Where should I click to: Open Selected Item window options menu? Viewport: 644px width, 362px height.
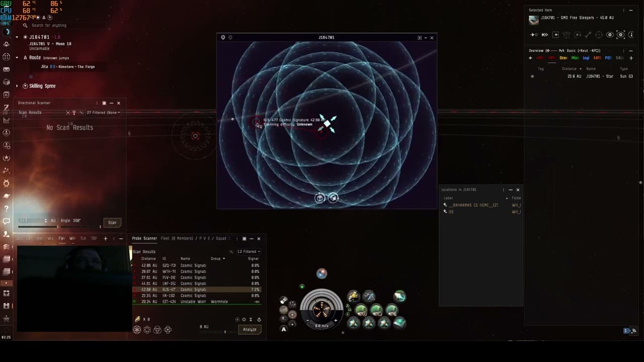624,10
